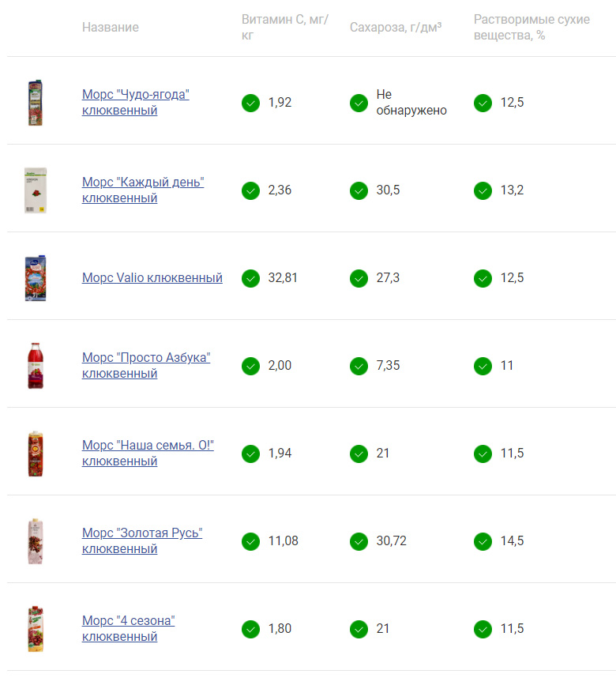Open Морс "4 сезона" клюквенный link
The image size is (616, 689).
click(x=128, y=629)
